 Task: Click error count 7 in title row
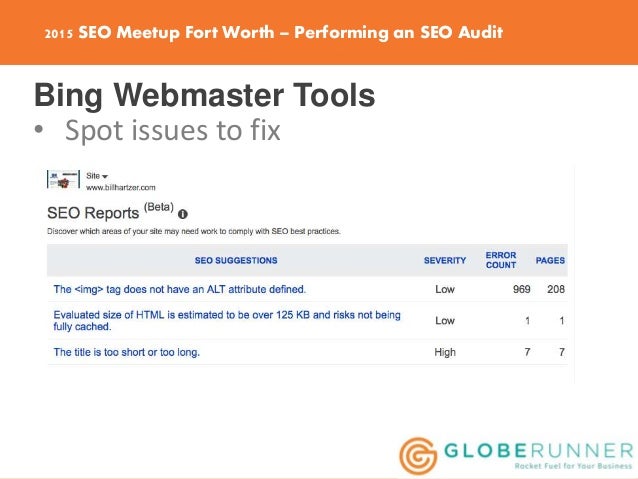pyautogui.click(x=527, y=352)
